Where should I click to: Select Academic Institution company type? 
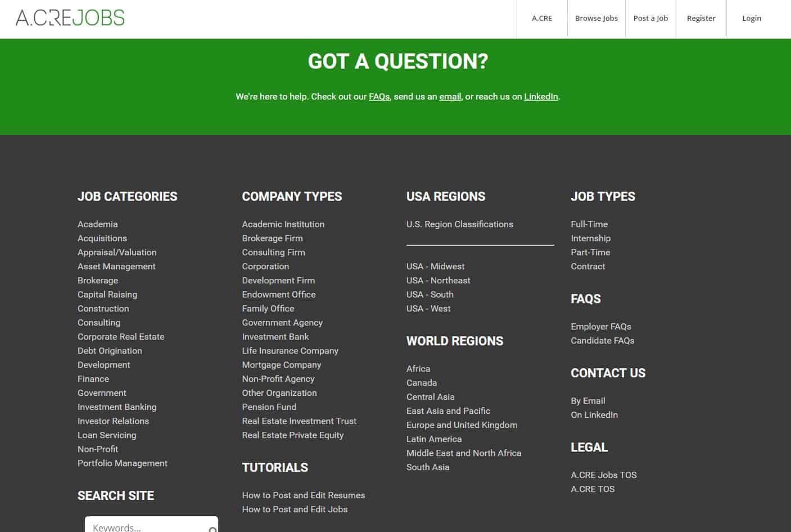283,224
